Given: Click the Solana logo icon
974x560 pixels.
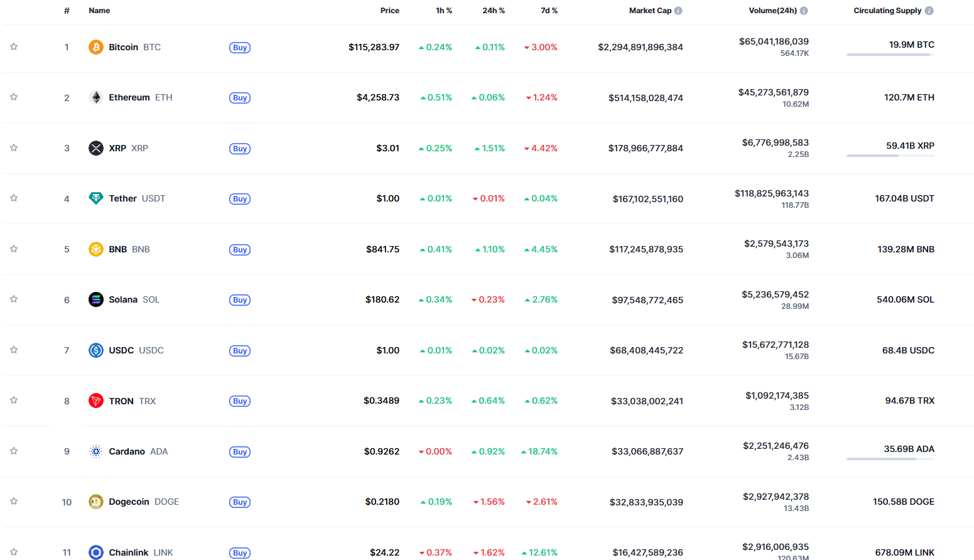Looking at the screenshot, I should (95, 299).
